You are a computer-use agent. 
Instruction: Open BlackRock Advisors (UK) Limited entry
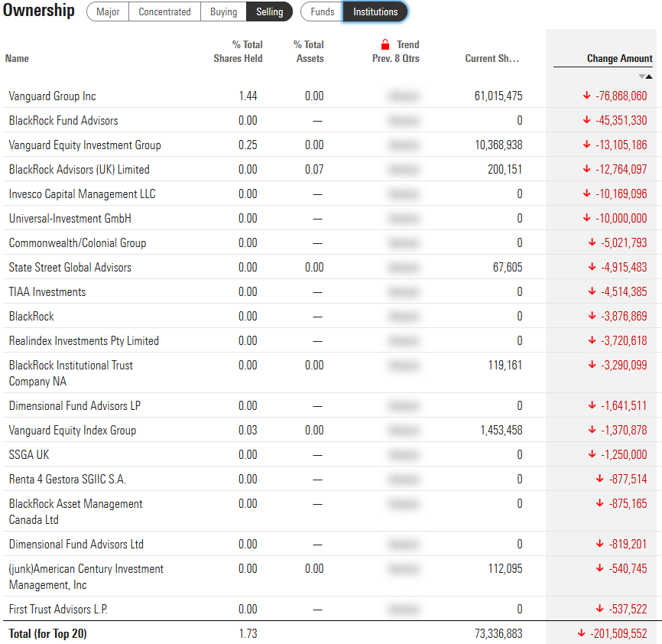click(79, 169)
